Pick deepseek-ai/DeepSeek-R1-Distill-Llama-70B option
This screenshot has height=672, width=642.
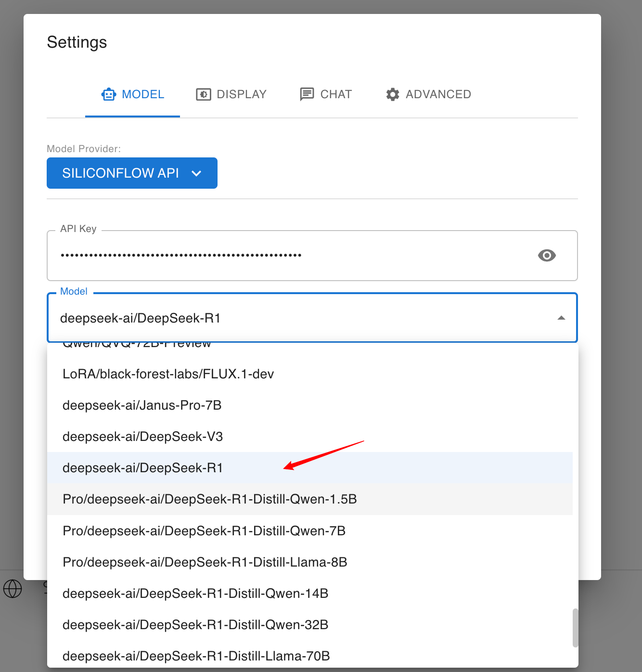[x=310, y=656]
